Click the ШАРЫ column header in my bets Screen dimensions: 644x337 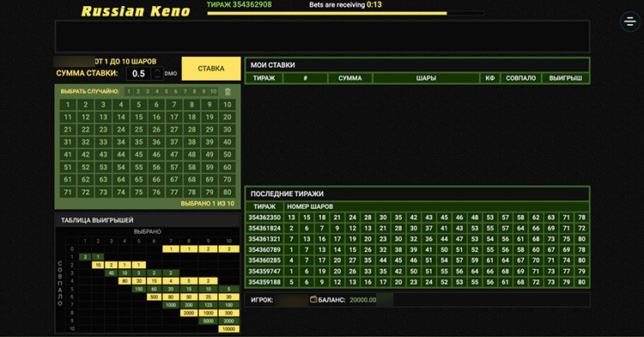point(426,78)
